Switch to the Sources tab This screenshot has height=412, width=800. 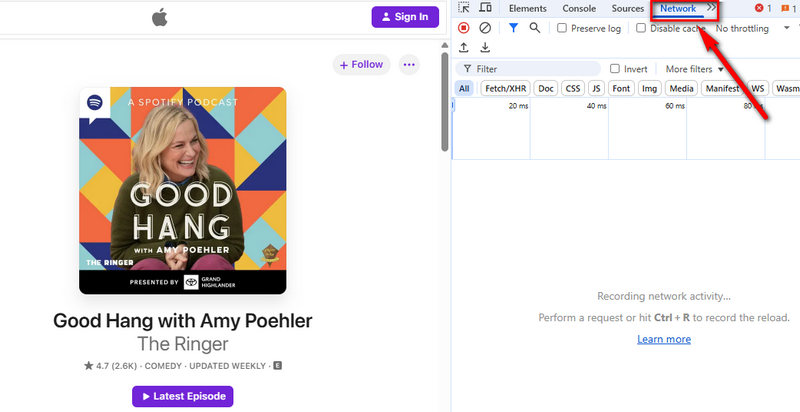click(x=628, y=8)
